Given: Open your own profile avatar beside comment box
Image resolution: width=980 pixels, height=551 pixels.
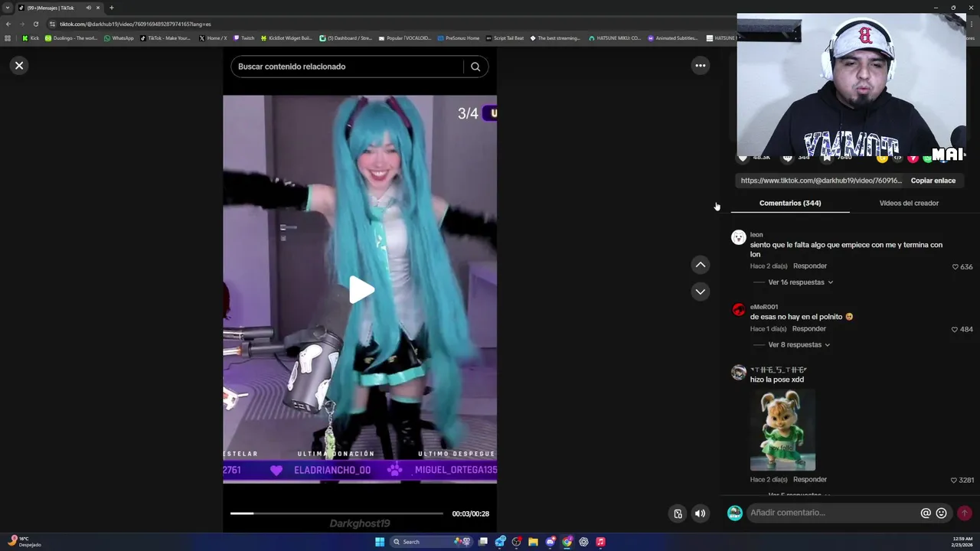Looking at the screenshot, I should (734, 513).
